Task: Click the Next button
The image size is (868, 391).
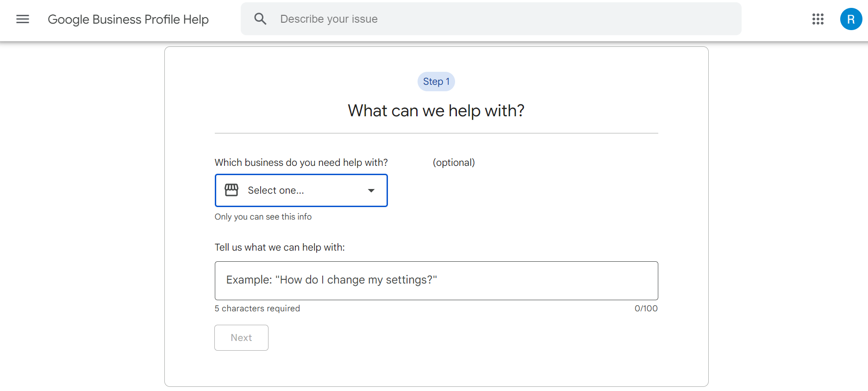Action: pyautogui.click(x=241, y=338)
